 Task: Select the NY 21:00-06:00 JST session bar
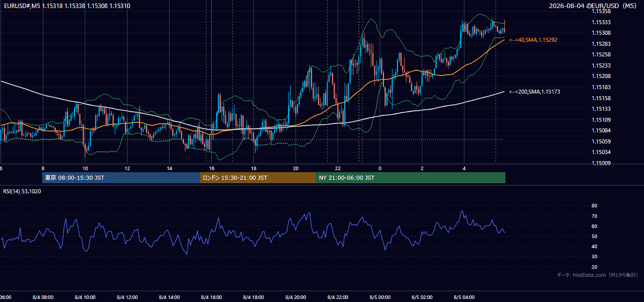click(411, 178)
